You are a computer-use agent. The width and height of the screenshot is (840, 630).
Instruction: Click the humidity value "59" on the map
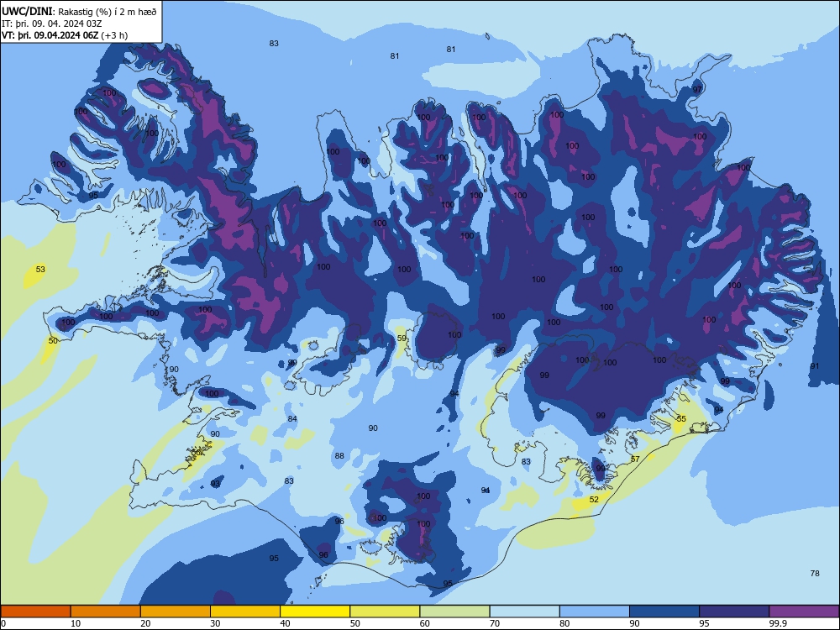[x=402, y=338]
